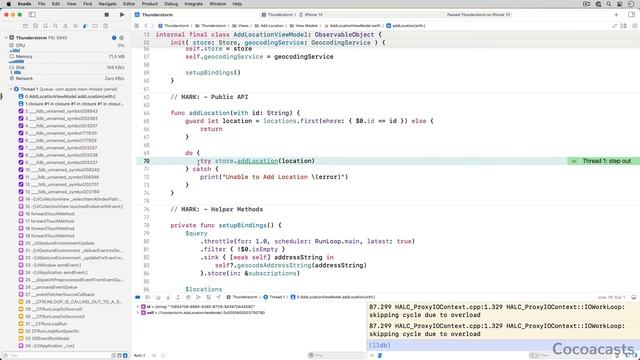Viewport: 640px width, 360px height.
Task: Show the CPU gauge report
Action: [x=67, y=47]
